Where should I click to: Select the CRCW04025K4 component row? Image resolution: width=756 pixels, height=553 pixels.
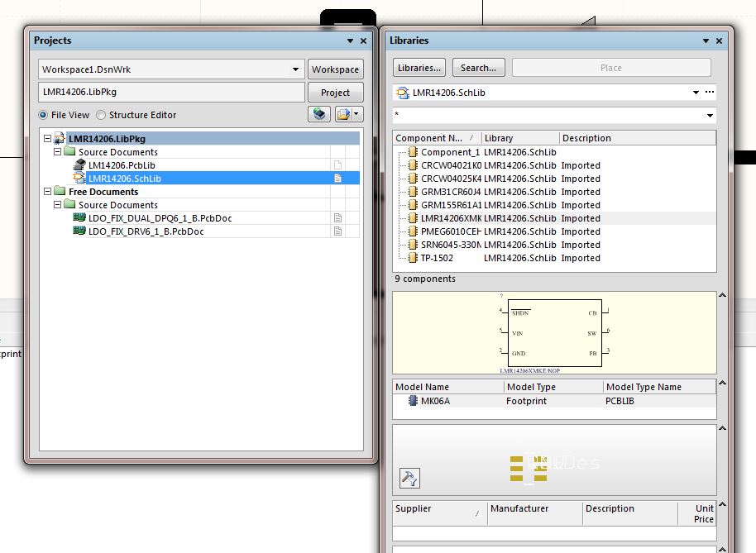[554, 179]
